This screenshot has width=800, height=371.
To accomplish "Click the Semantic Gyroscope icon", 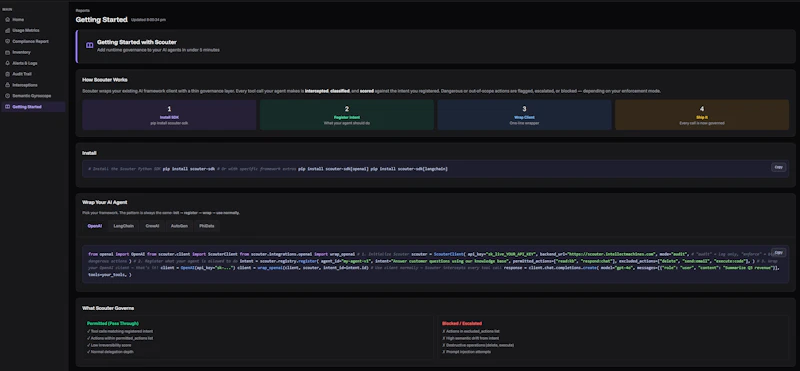I will coord(7,96).
